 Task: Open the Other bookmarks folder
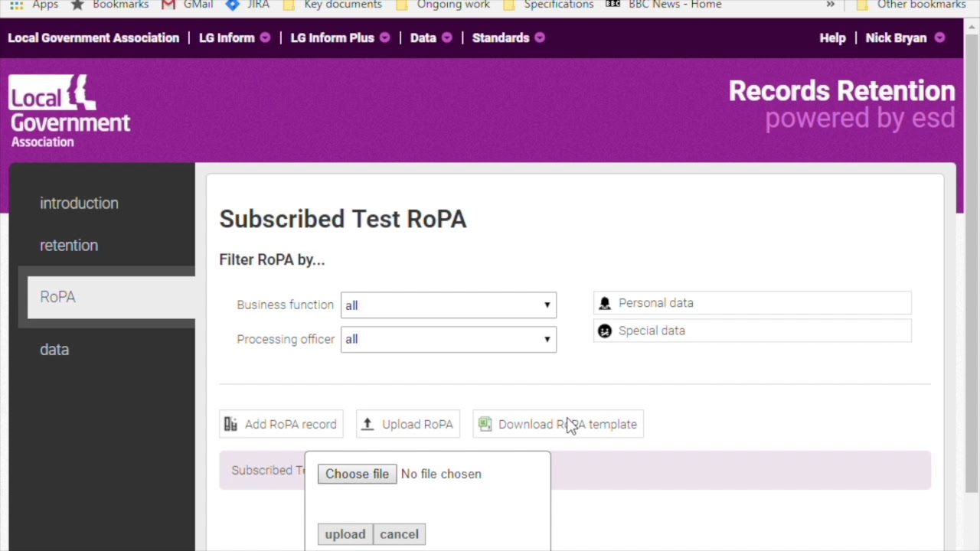pos(911,5)
